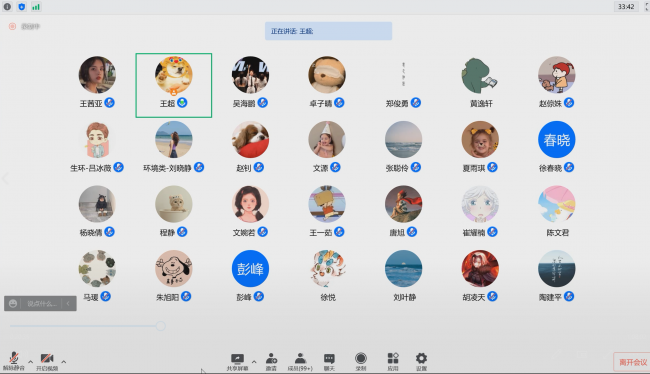
Task: Click the fullscreen icon at top right
Action: click(646, 7)
